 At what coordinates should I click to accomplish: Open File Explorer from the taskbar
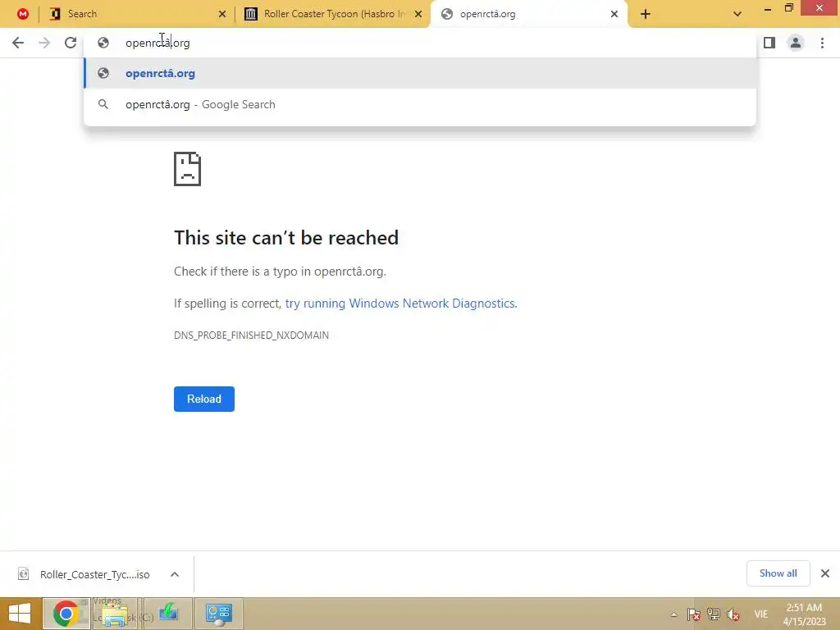click(x=115, y=614)
